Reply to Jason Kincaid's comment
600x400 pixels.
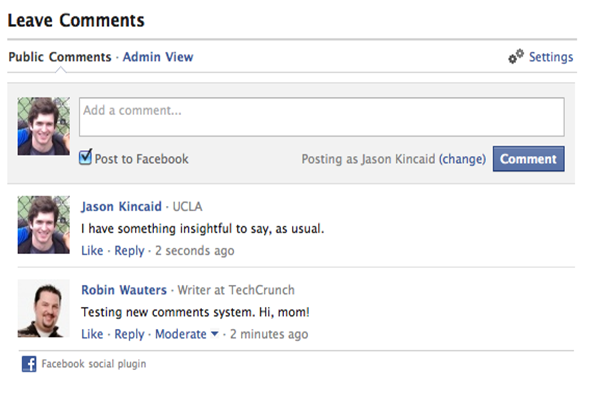click(x=129, y=251)
